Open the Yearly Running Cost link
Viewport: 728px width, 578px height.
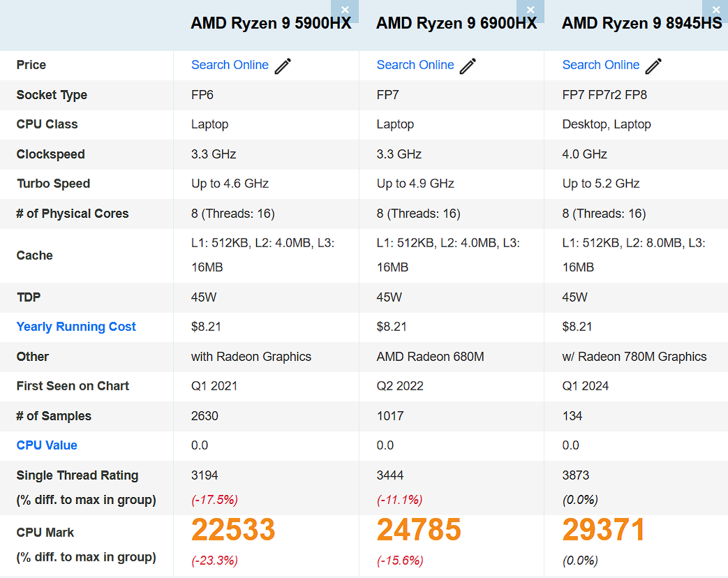76,327
